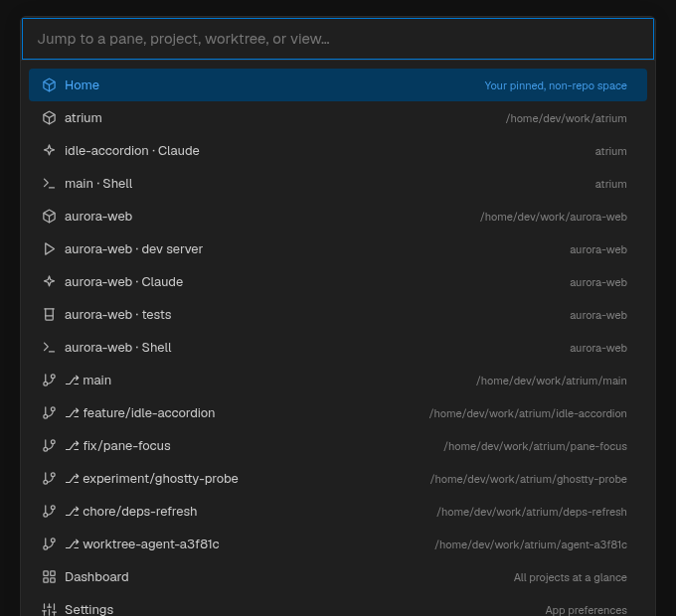Switch to worktree-agent-a3f81c
The height and width of the screenshot is (616, 676).
[338, 543]
